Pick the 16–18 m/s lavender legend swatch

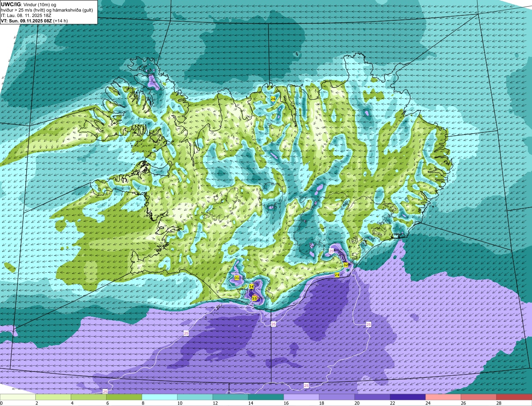click(x=301, y=397)
